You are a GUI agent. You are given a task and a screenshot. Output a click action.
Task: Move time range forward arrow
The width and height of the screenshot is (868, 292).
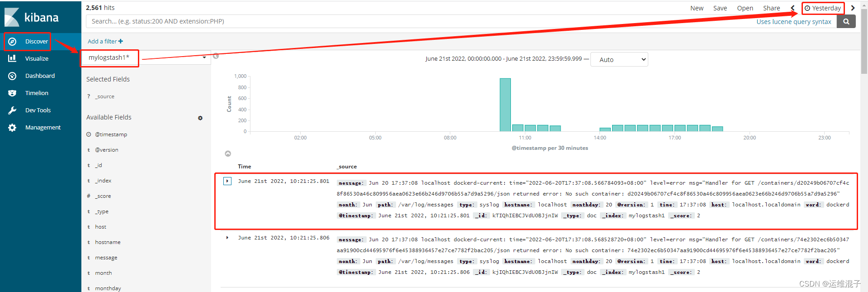[853, 8]
